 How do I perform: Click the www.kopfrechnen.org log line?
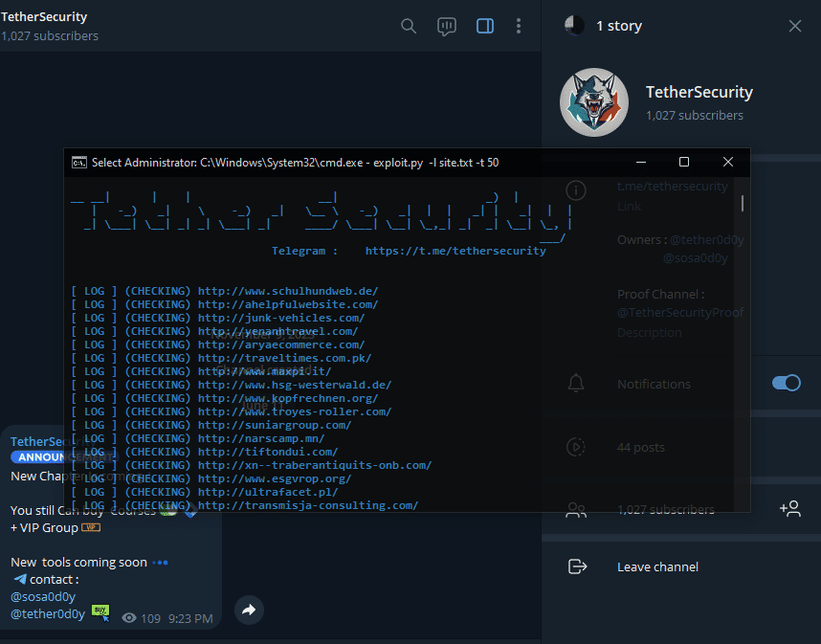[x=225, y=398]
